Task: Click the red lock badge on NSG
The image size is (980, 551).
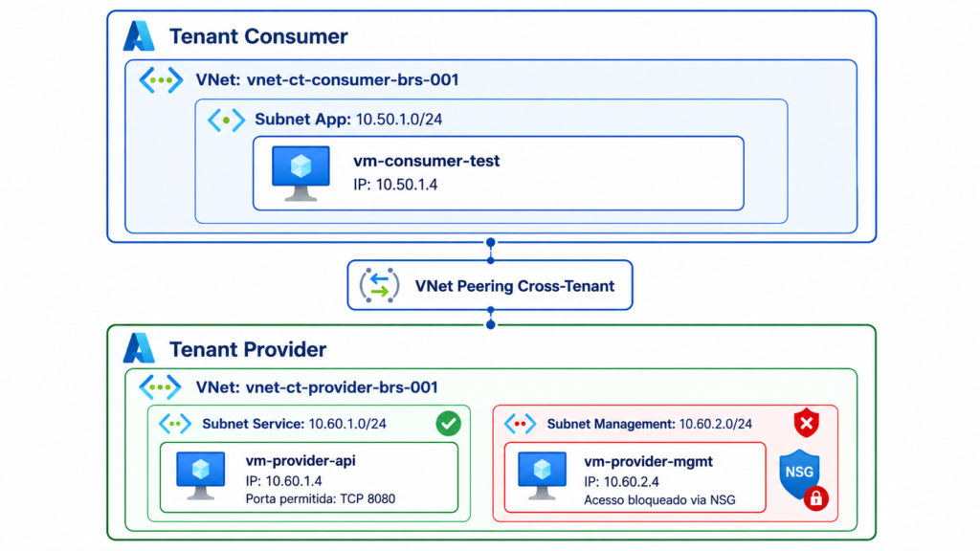Action: (x=815, y=498)
